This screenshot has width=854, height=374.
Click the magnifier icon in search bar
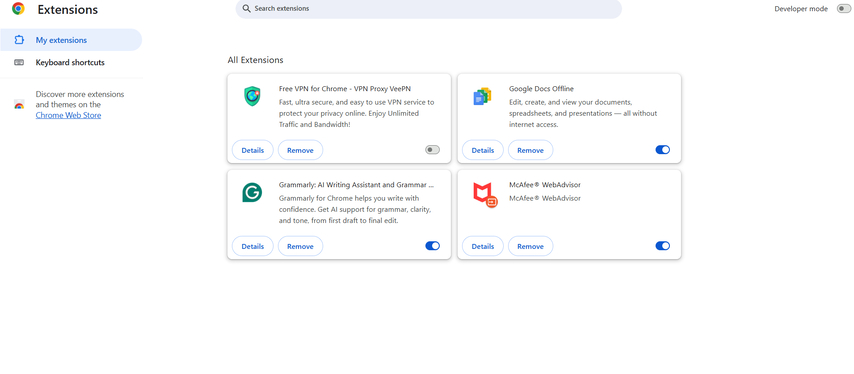point(247,9)
